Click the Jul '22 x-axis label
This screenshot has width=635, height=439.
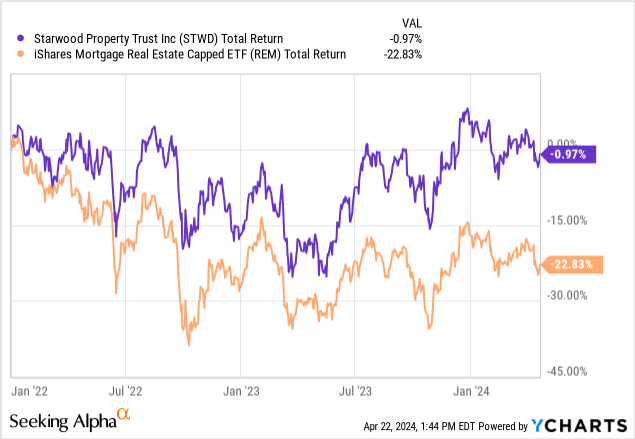(x=123, y=382)
